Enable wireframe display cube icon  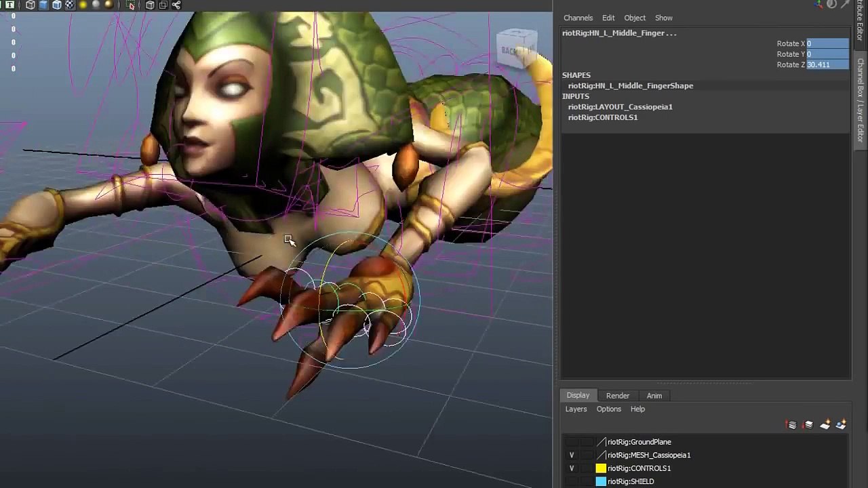pyautogui.click(x=31, y=5)
